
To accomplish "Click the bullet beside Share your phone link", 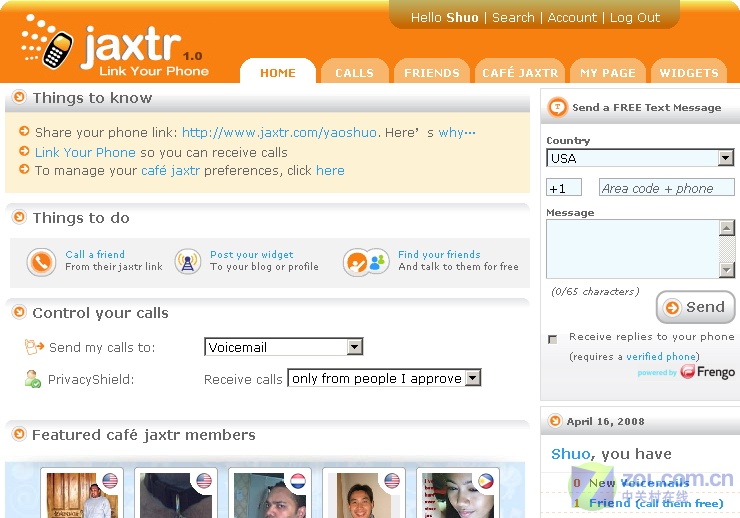I will (24, 131).
